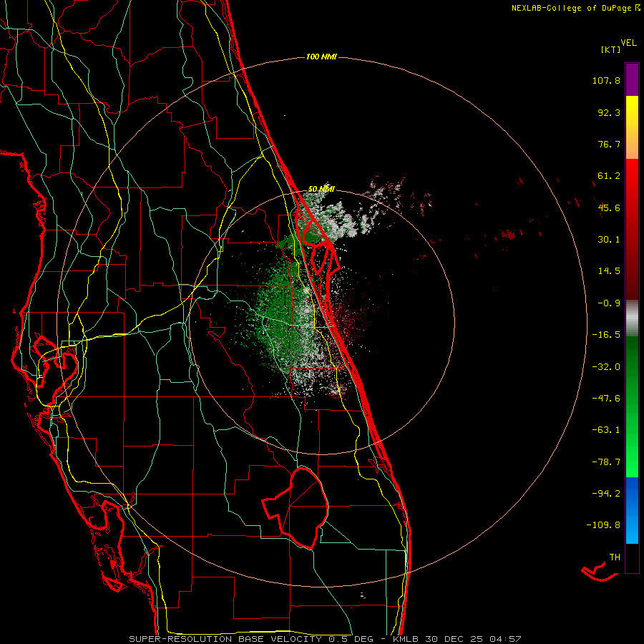Select the -94.2 value on velocity scale

606,494
